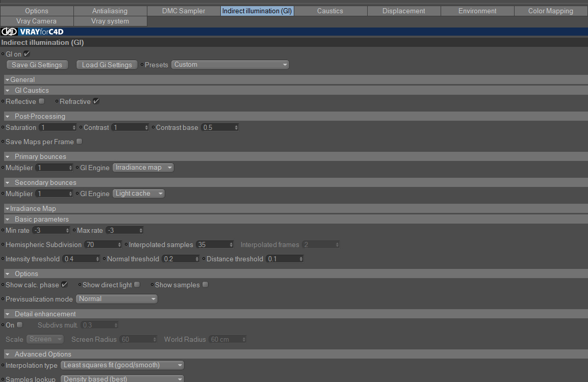Open Primary bounces GI Engine dropdown
This screenshot has width=588, height=382.
(143, 168)
